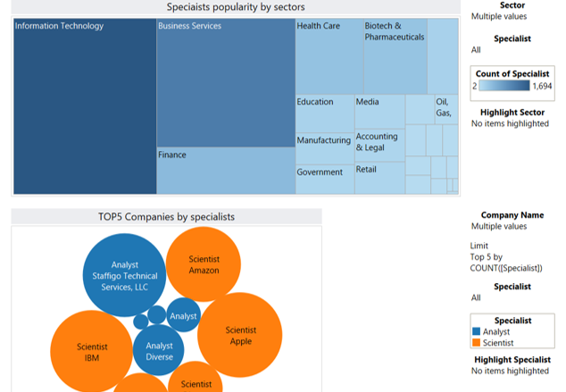Select the Analyst legend label

496,331
